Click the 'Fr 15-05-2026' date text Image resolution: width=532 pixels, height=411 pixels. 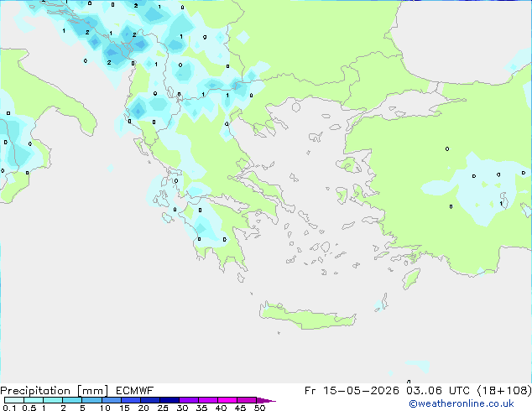click(x=352, y=391)
